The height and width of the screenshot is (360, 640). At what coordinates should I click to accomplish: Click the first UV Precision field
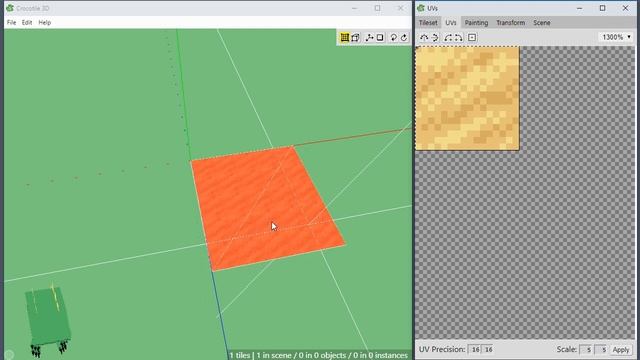tap(475, 349)
